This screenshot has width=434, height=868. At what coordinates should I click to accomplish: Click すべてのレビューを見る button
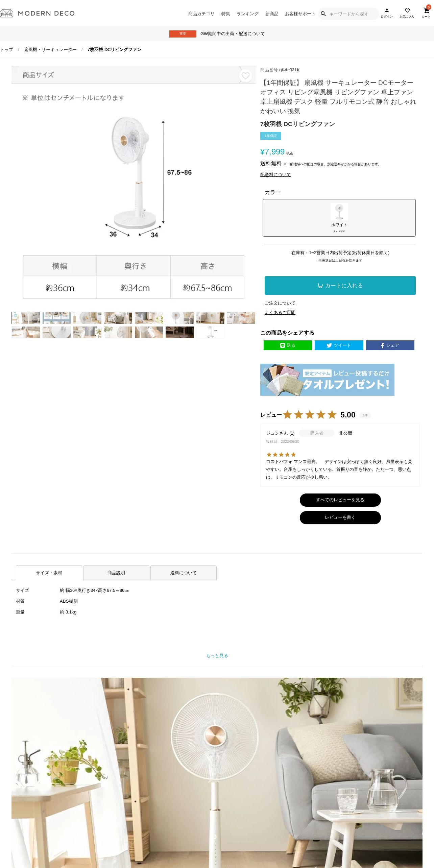coord(340,500)
